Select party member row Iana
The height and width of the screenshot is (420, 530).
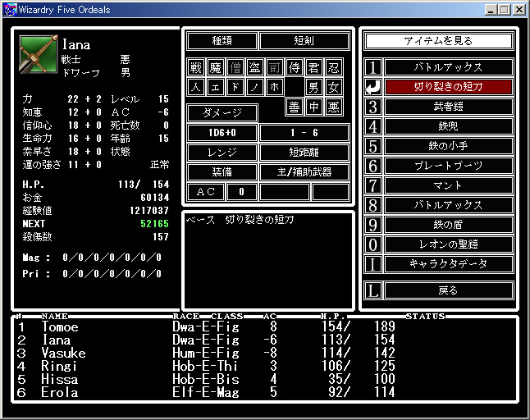[x=265, y=340]
